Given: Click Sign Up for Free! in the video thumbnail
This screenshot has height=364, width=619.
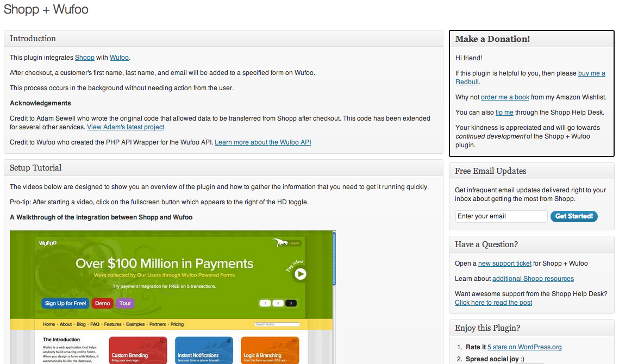Looking at the screenshot, I should pos(66,303).
